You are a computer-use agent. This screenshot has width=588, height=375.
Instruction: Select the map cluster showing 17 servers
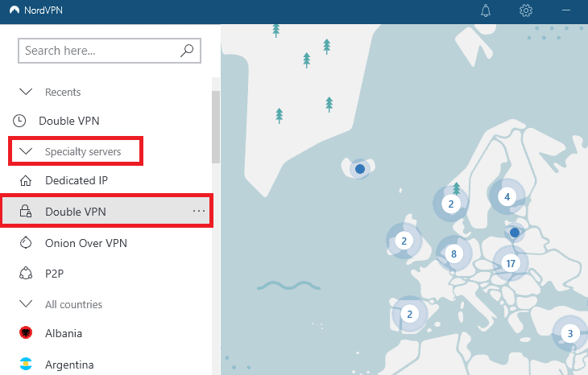tap(511, 263)
